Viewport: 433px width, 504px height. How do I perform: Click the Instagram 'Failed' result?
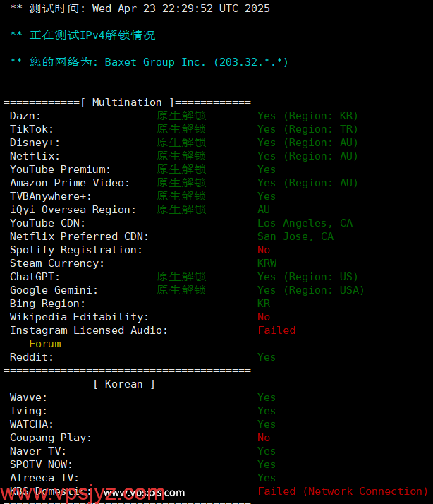276,330
